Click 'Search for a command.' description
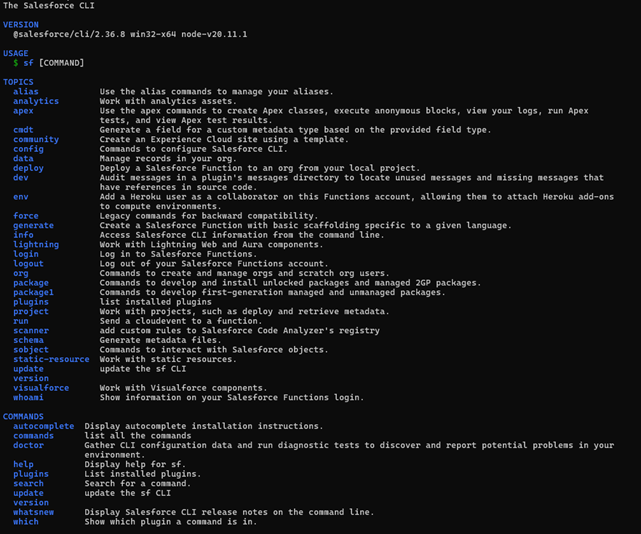This screenshot has height=534, width=641. click(138, 483)
